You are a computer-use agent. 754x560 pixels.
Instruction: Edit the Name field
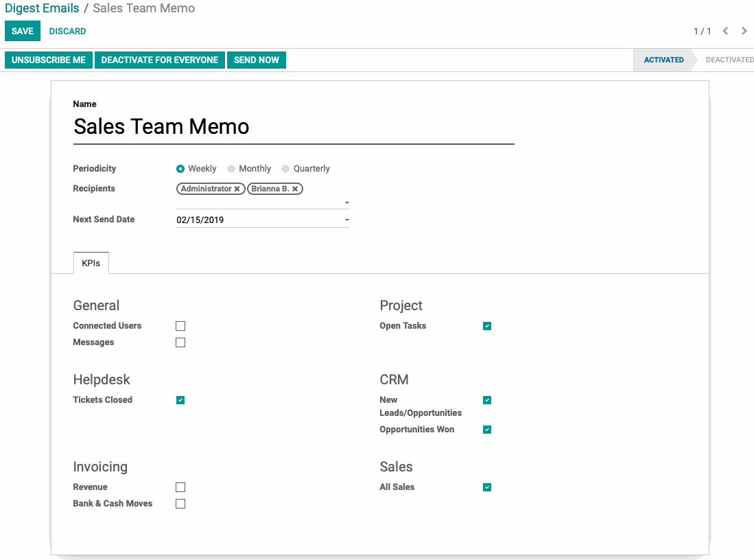pos(294,127)
